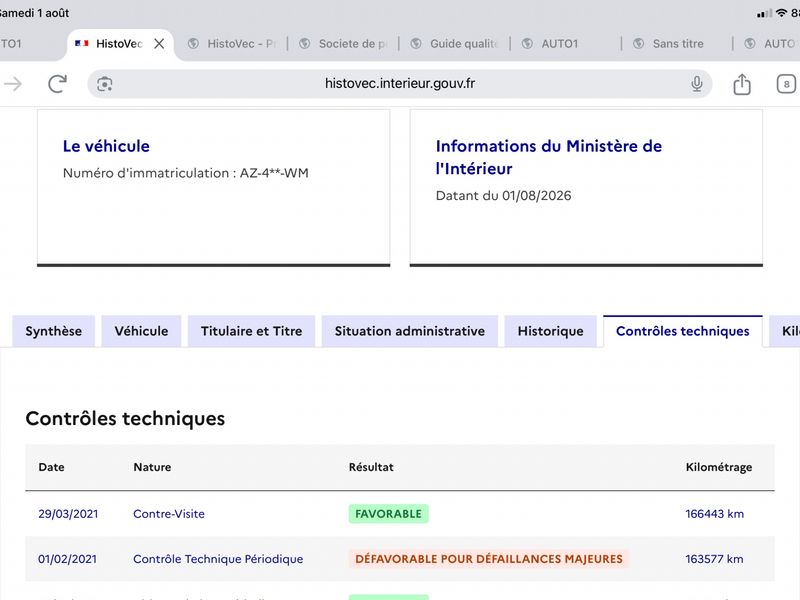This screenshot has height=600, width=800.
Task: Open the Situation administrative tab
Action: 410,331
